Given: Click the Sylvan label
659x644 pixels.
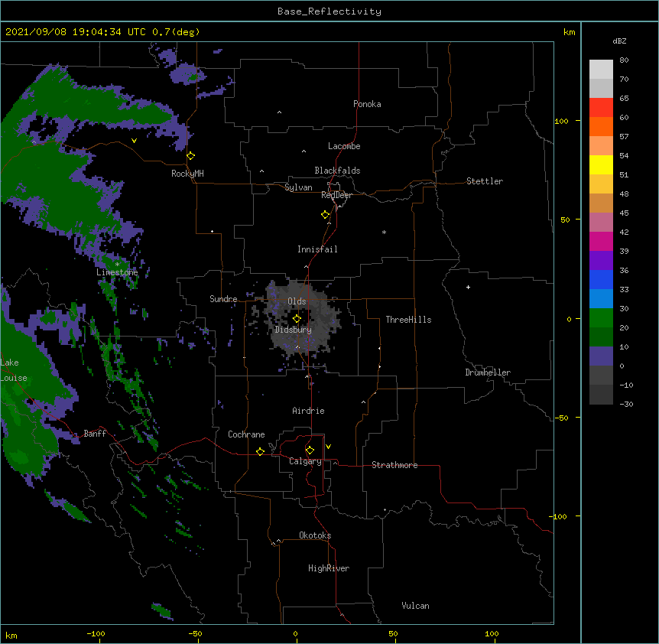Looking at the screenshot, I should 298,187.
